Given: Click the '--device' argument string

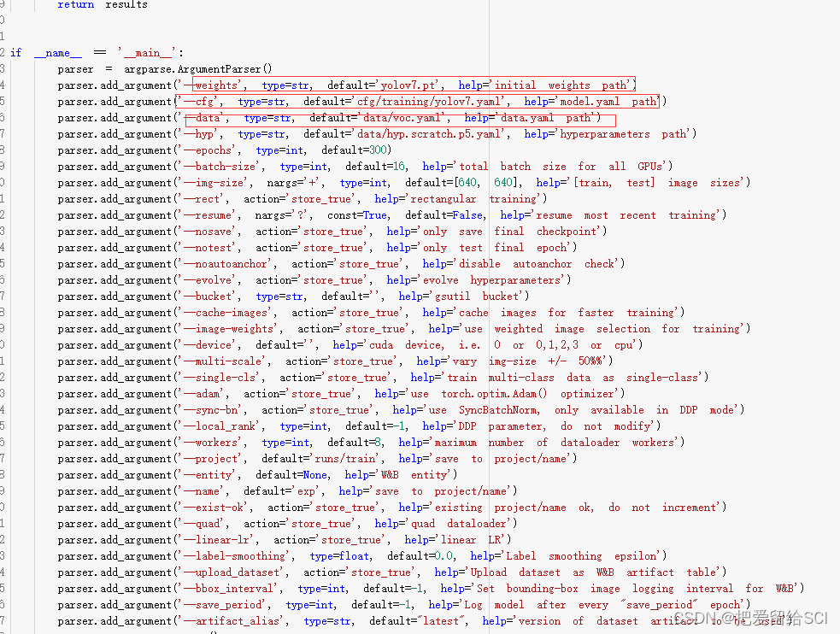Looking at the screenshot, I should (x=208, y=345).
